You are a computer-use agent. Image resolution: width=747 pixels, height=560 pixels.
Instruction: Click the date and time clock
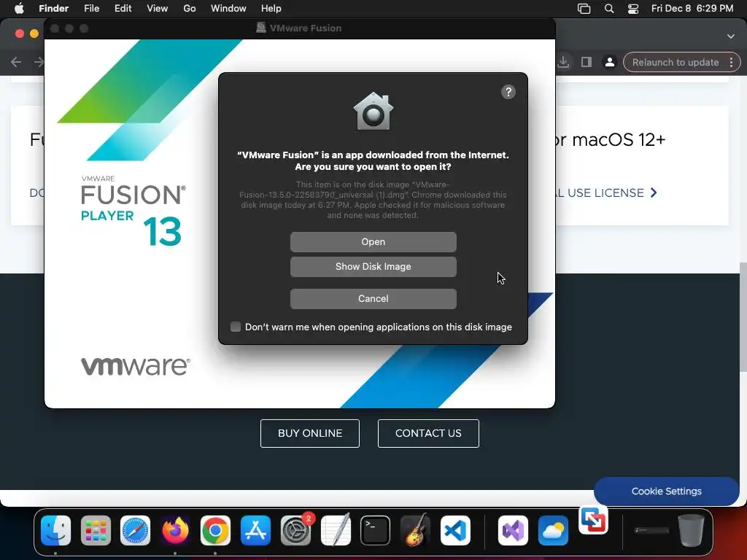(x=692, y=9)
